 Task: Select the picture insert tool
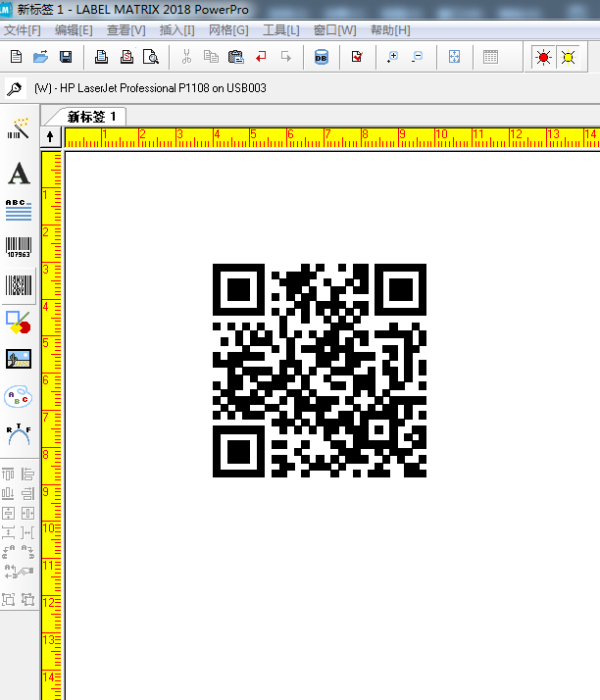coord(19,359)
